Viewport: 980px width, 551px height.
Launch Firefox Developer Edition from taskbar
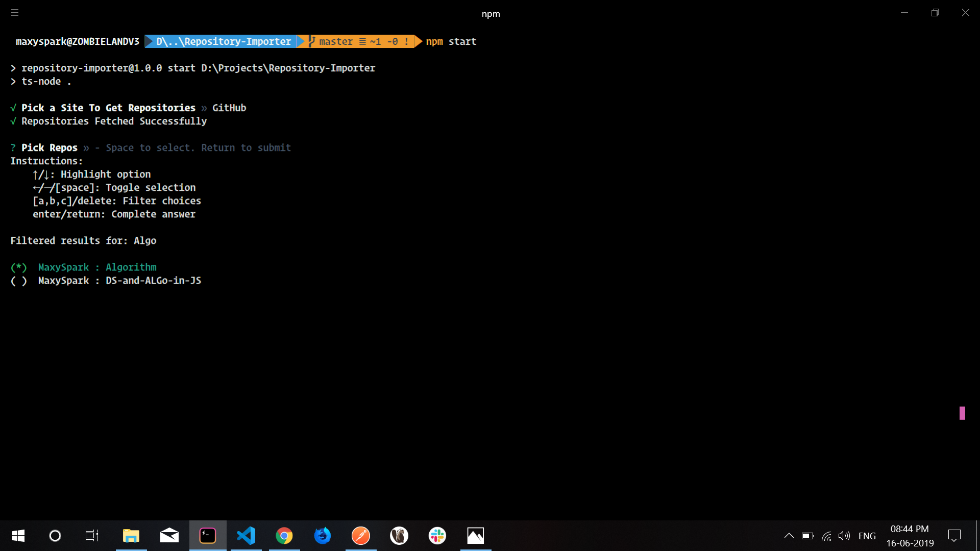click(323, 536)
